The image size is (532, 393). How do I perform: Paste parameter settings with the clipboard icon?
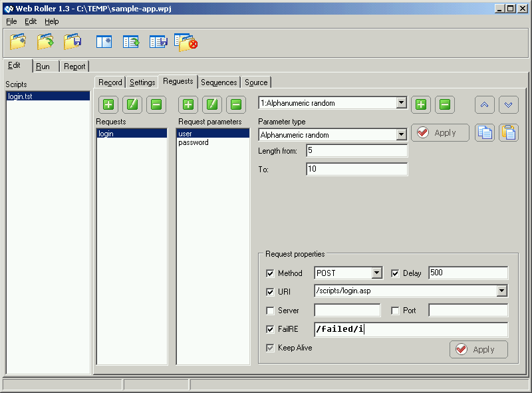[509, 133]
